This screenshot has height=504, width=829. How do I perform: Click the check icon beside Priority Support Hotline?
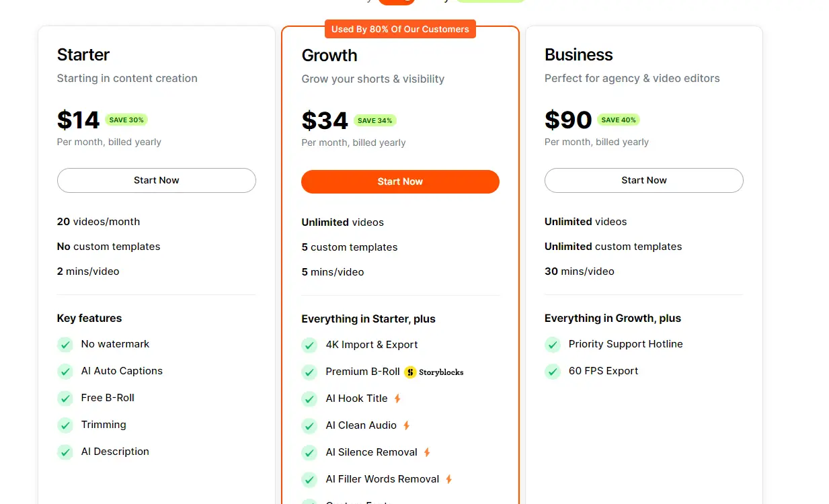tap(553, 345)
